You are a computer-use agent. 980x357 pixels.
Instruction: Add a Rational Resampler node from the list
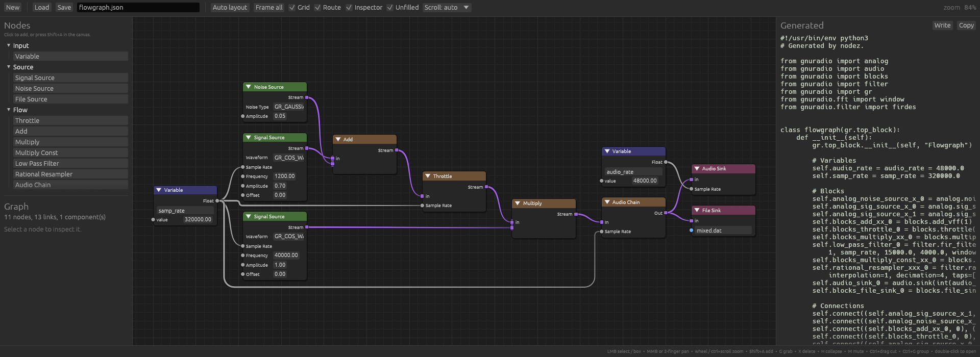70,174
